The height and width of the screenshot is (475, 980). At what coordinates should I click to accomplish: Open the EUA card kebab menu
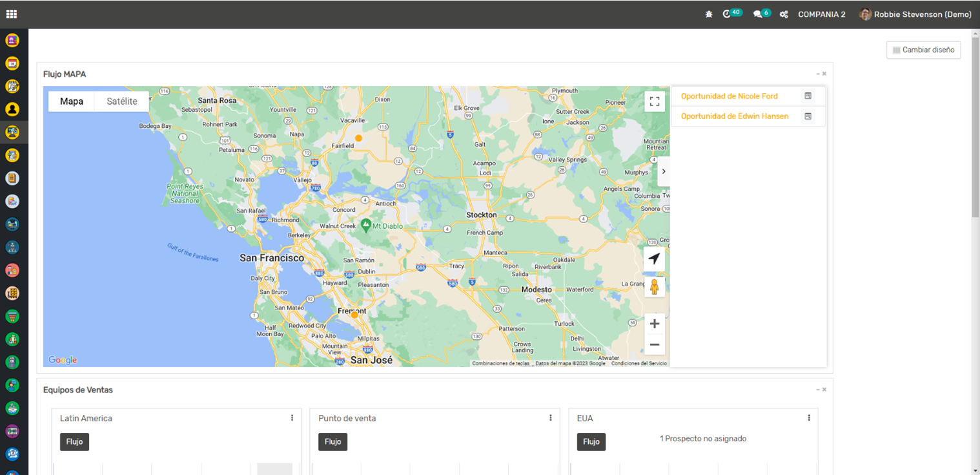pyautogui.click(x=808, y=418)
